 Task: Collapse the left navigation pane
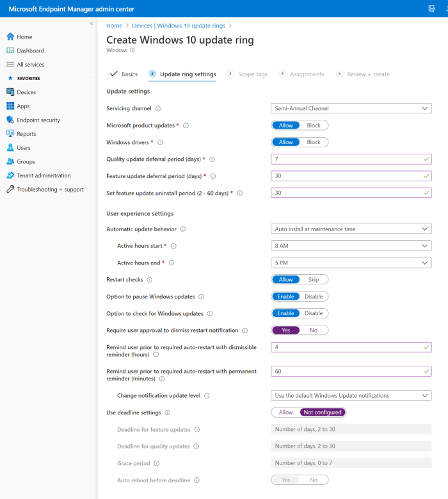tap(92, 24)
